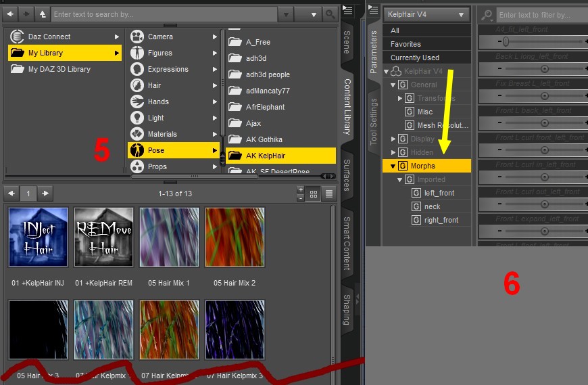
Task: Click the Parameters filter magnifier icon
Action: click(x=487, y=15)
